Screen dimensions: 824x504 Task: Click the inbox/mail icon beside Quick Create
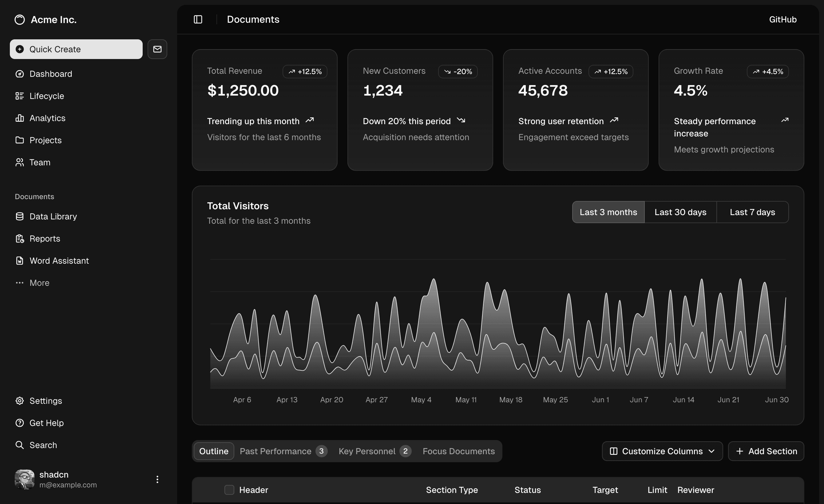[157, 49]
